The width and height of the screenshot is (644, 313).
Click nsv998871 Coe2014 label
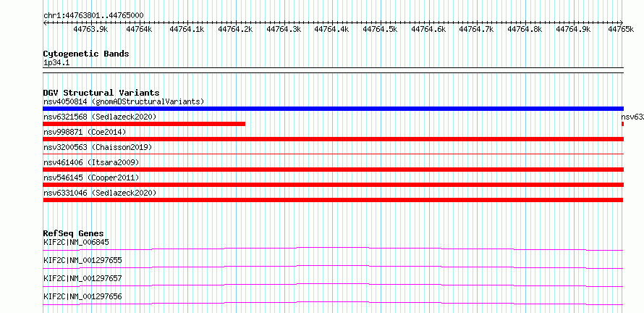(85, 132)
